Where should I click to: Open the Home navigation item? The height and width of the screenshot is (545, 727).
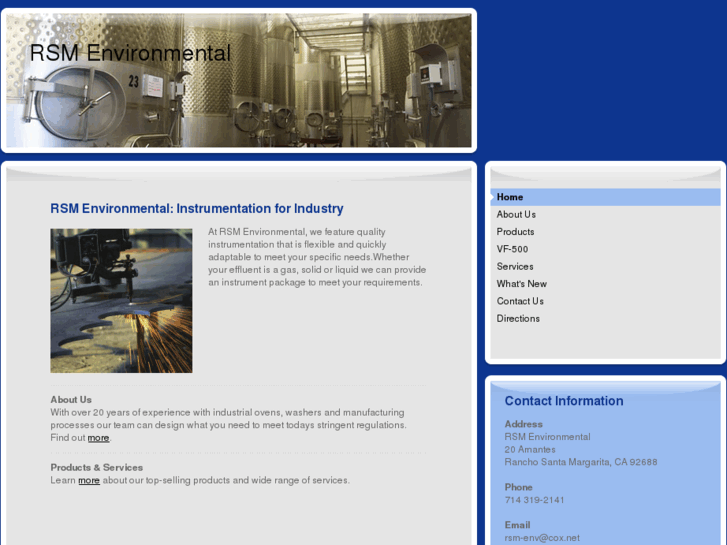point(605,197)
